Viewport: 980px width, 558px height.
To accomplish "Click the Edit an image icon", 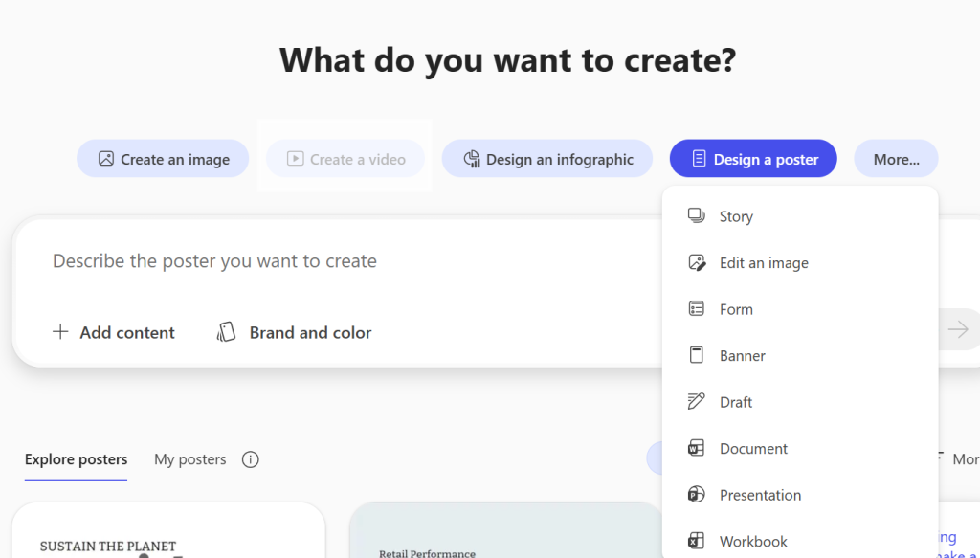I will (697, 262).
